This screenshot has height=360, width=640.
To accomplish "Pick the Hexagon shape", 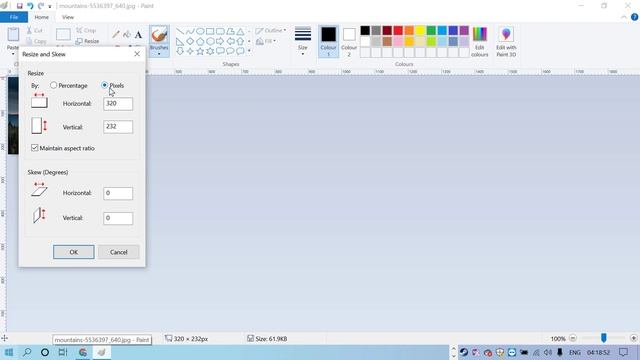I will click(210, 41).
